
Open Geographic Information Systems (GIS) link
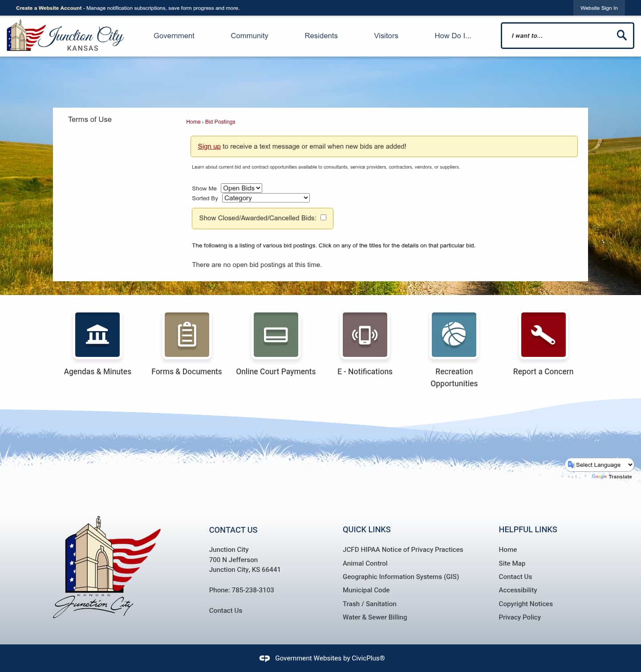[401, 577]
